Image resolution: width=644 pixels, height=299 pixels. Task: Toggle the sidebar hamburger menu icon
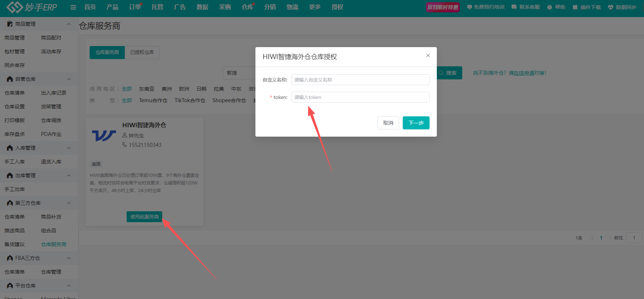tap(73, 7)
